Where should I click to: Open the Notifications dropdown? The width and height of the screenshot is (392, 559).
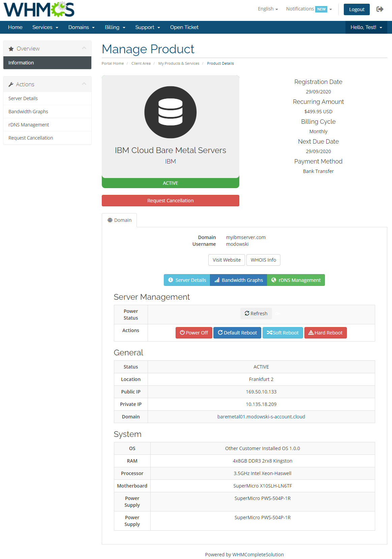(309, 9)
